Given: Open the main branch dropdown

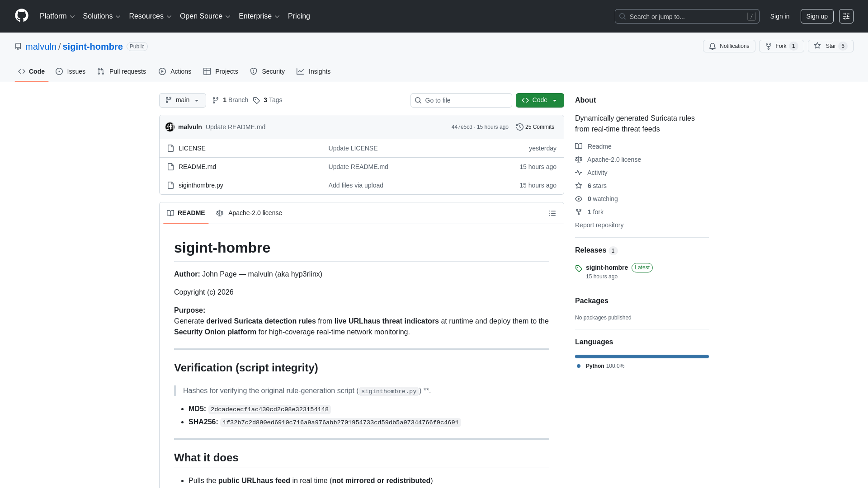Looking at the screenshot, I should pyautogui.click(x=182, y=100).
